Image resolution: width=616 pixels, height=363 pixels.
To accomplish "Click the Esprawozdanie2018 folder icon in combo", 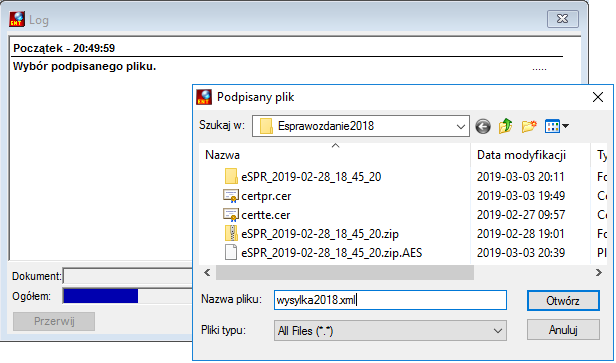I will [x=266, y=126].
